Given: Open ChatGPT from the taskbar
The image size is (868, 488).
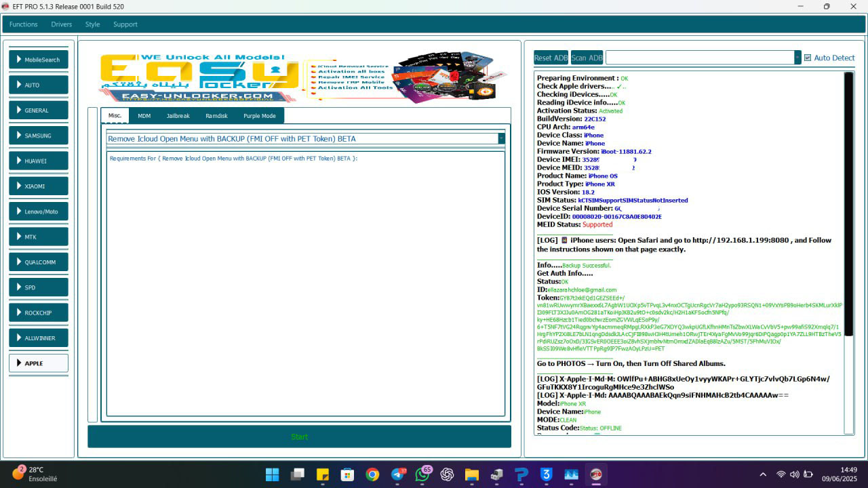Looking at the screenshot, I should (447, 474).
